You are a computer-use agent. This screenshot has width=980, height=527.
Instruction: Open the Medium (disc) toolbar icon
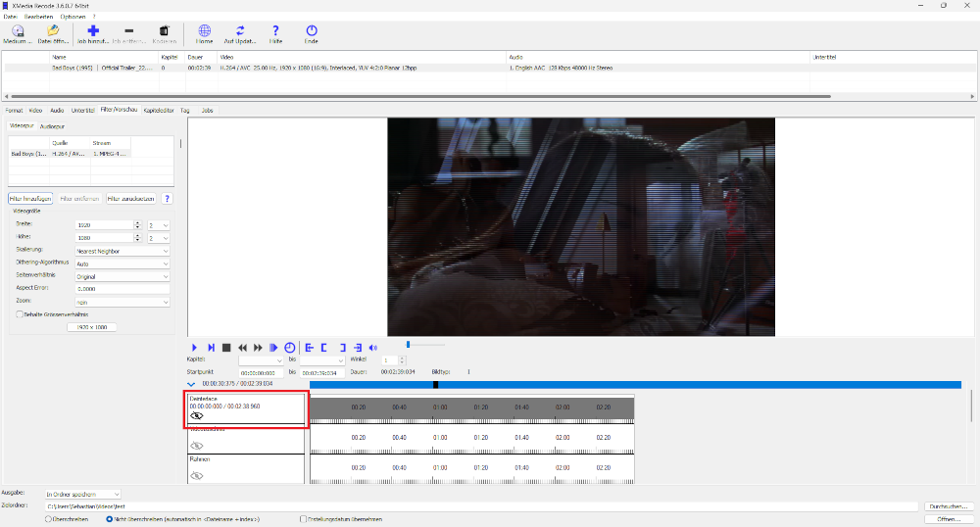tap(18, 30)
